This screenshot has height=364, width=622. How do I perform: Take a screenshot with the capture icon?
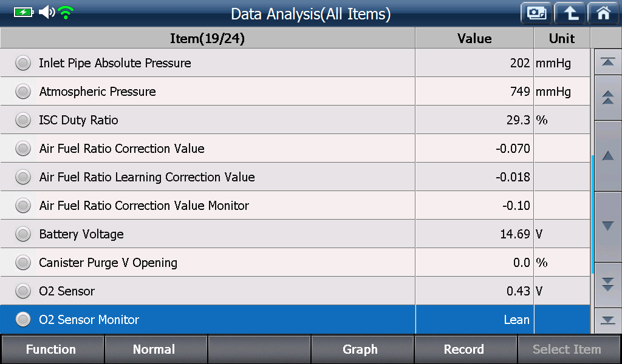pyautogui.click(x=536, y=13)
